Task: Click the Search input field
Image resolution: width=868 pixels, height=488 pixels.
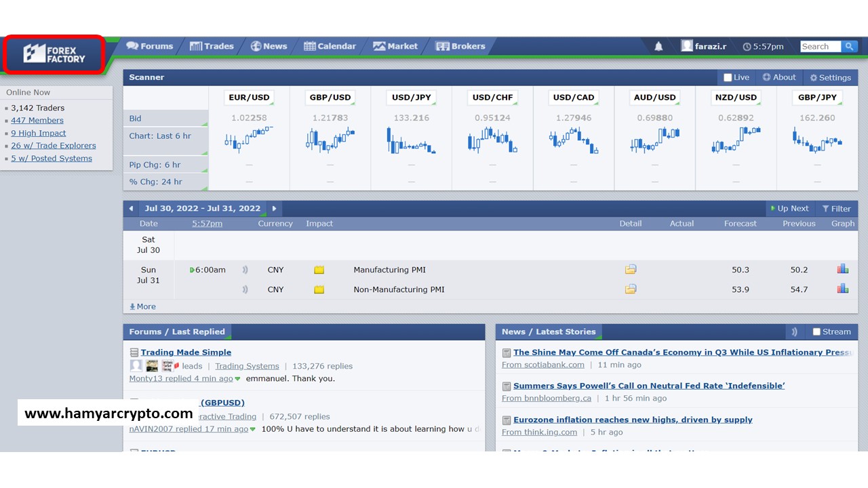Action: [x=820, y=46]
